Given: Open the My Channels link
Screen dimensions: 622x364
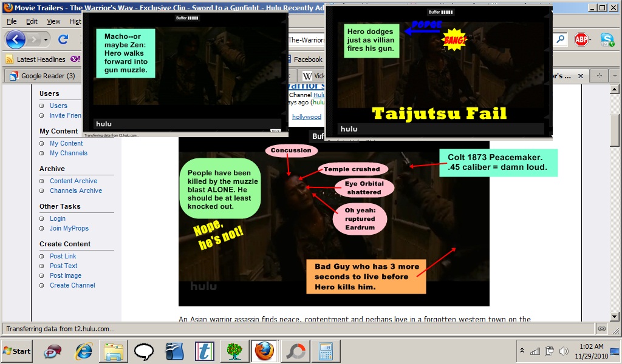Looking at the screenshot, I should (69, 153).
